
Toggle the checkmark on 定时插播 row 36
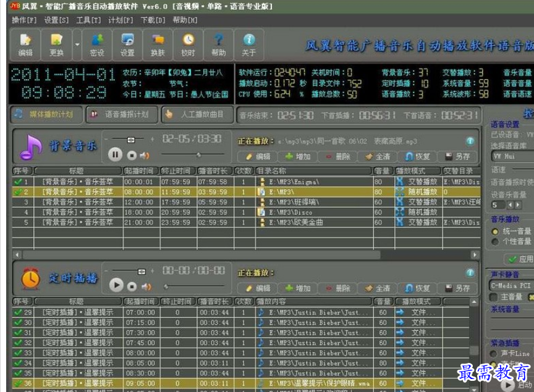click(18, 383)
